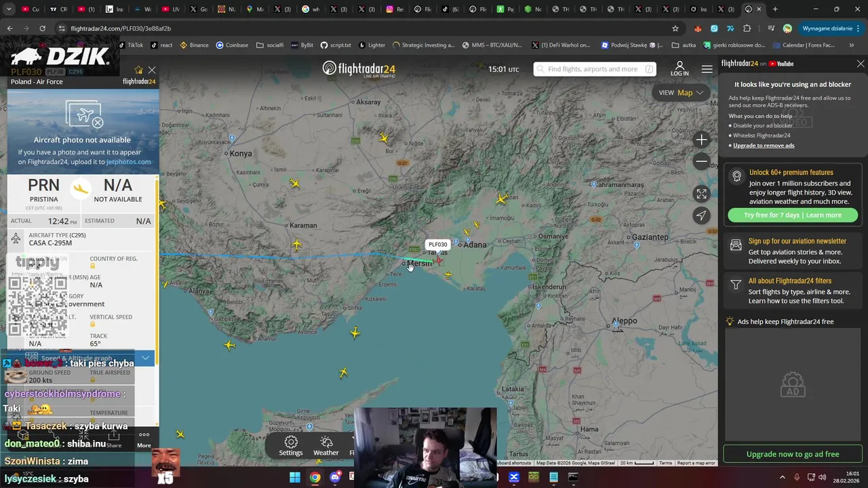868x488 pixels.
Task: Click the taskbar volume icon
Action: tap(823, 477)
